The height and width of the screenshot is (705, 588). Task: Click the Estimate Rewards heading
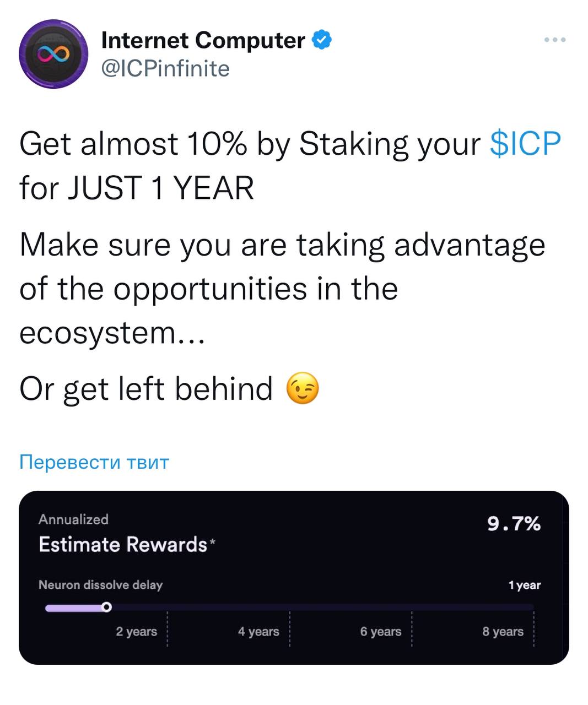[x=123, y=544]
